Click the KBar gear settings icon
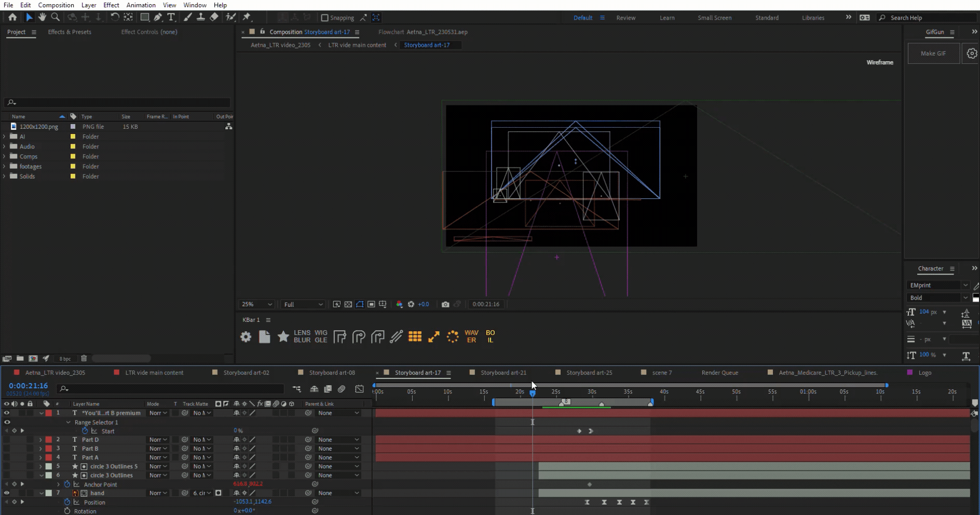 tap(246, 337)
